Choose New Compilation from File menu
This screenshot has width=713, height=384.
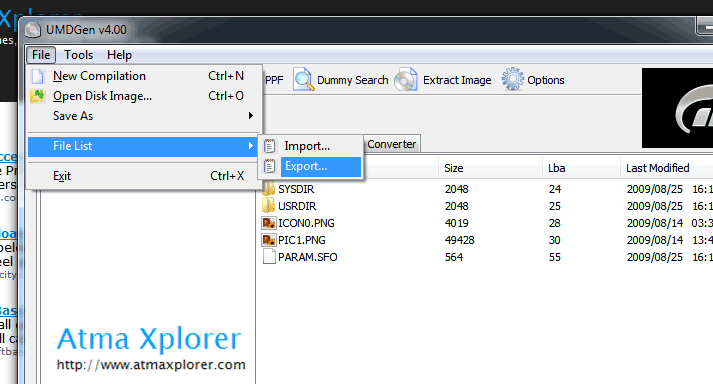pos(142,76)
